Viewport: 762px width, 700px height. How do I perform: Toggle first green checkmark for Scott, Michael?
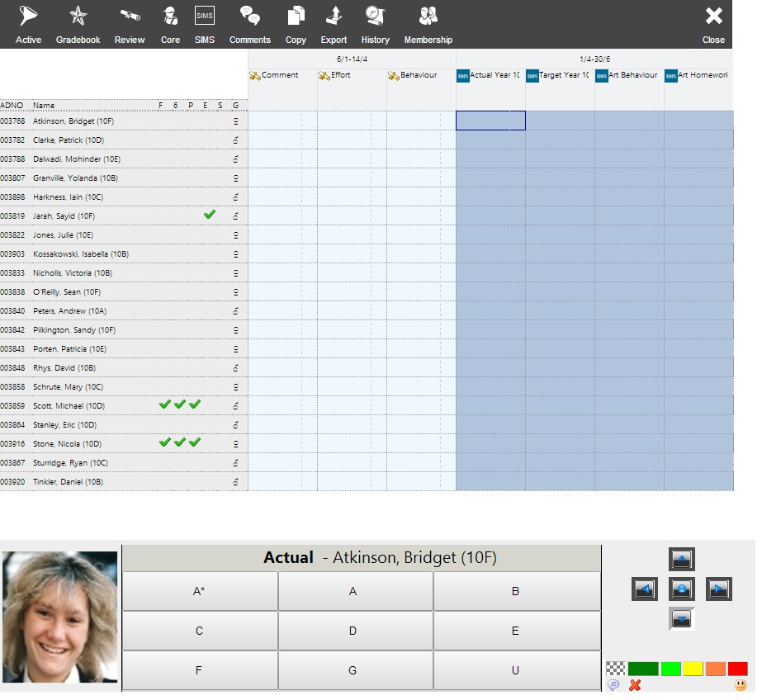[x=165, y=404]
